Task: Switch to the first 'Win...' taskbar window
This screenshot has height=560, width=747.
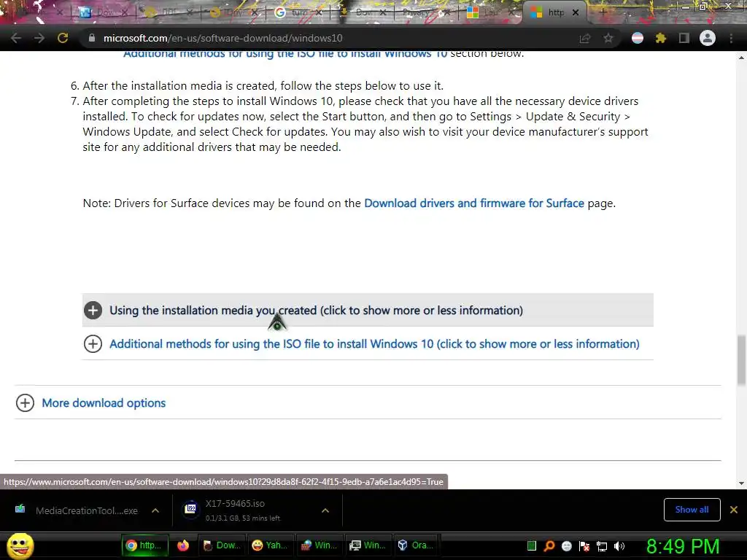Action: pyautogui.click(x=319, y=545)
